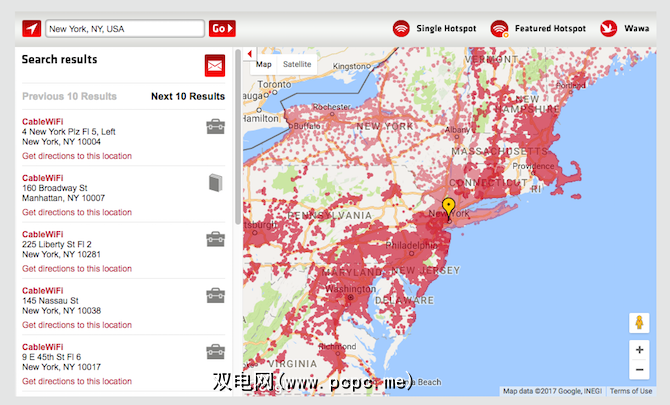Click briefcase icon beside 145 Nassau St
This screenshot has width=670, height=405.
pyautogui.click(x=215, y=296)
